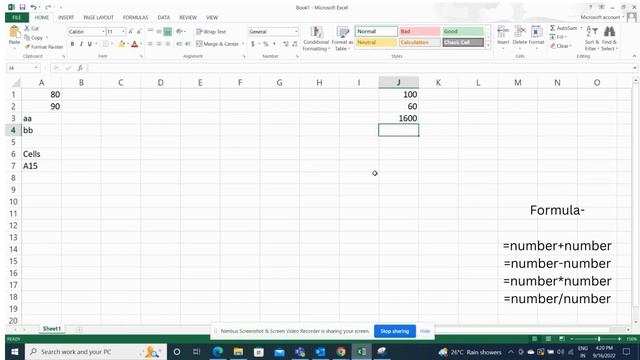The height and width of the screenshot is (360, 640).
Task: Expand the Merge & Center dropdown arrow
Action: [243, 44]
